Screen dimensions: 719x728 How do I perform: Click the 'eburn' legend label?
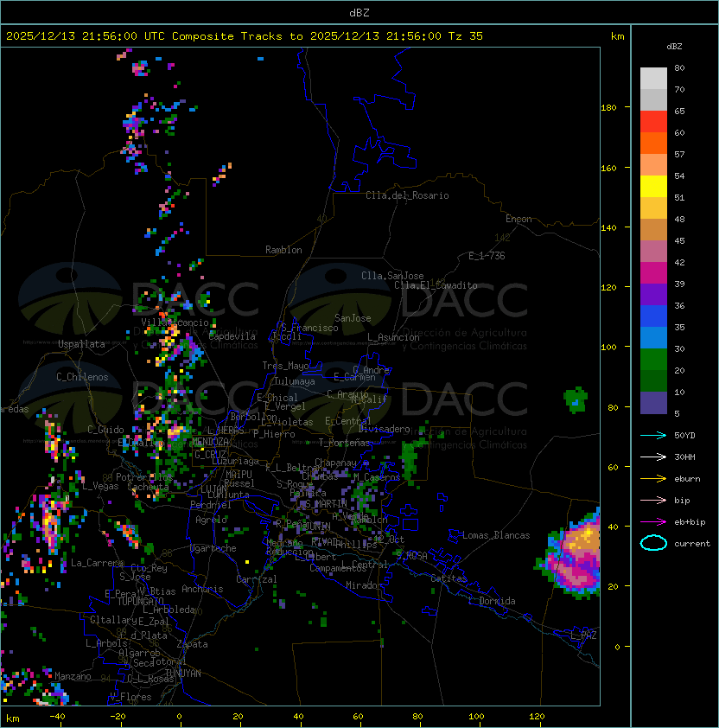pyautogui.click(x=687, y=479)
